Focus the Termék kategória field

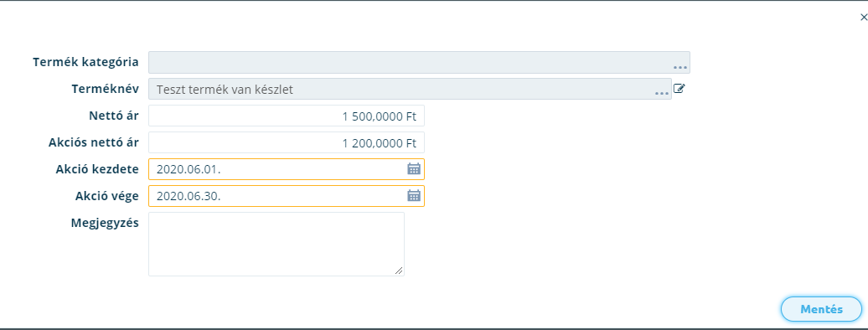tap(419, 62)
